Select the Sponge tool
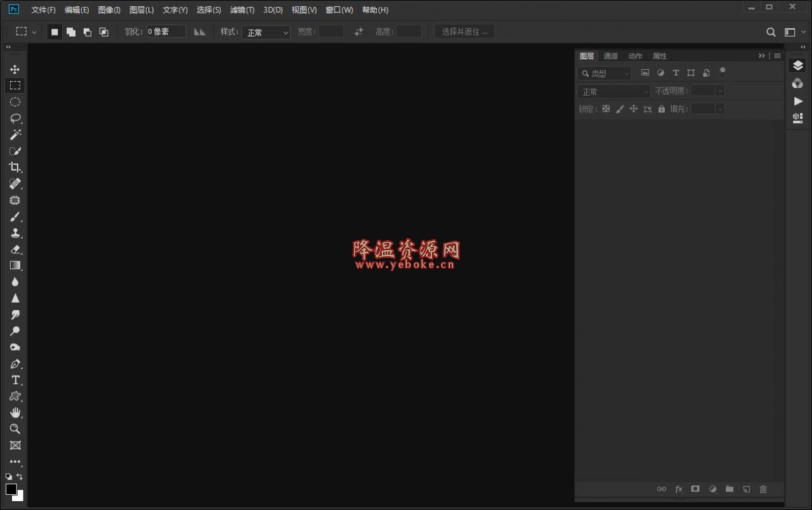Image resolution: width=812 pixels, height=510 pixels. 15,348
